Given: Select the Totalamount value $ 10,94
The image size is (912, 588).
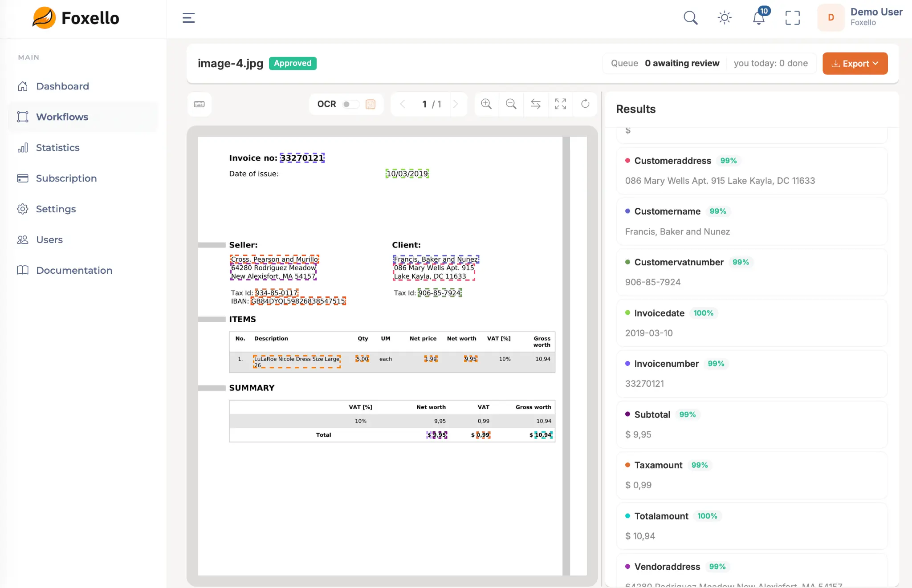Looking at the screenshot, I should pyautogui.click(x=640, y=536).
